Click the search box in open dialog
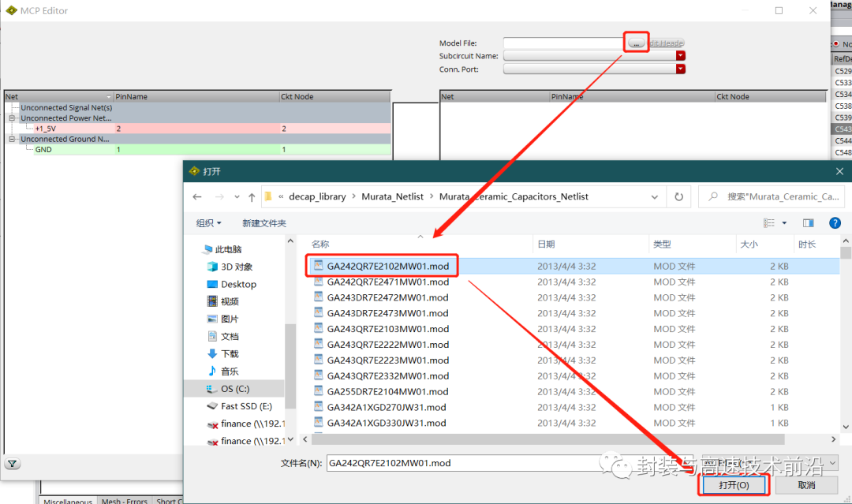This screenshot has width=852, height=504. coord(772,196)
